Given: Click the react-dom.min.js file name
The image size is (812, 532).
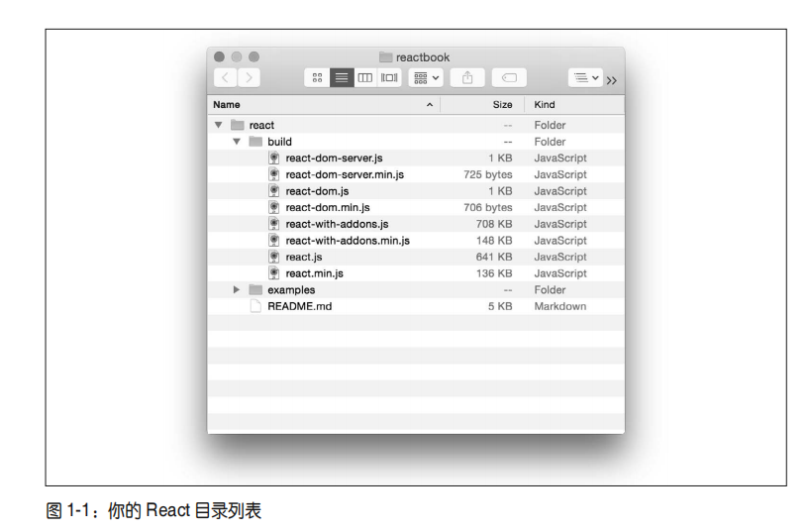Looking at the screenshot, I should point(328,207).
